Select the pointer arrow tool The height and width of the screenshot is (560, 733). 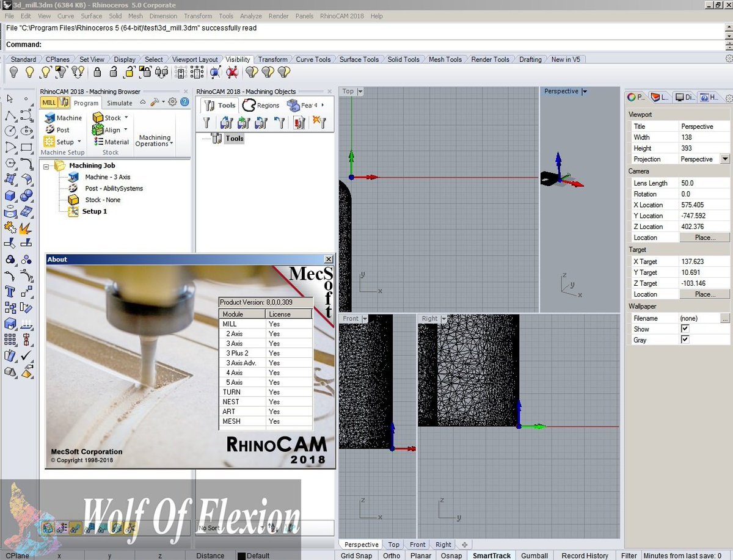point(10,99)
